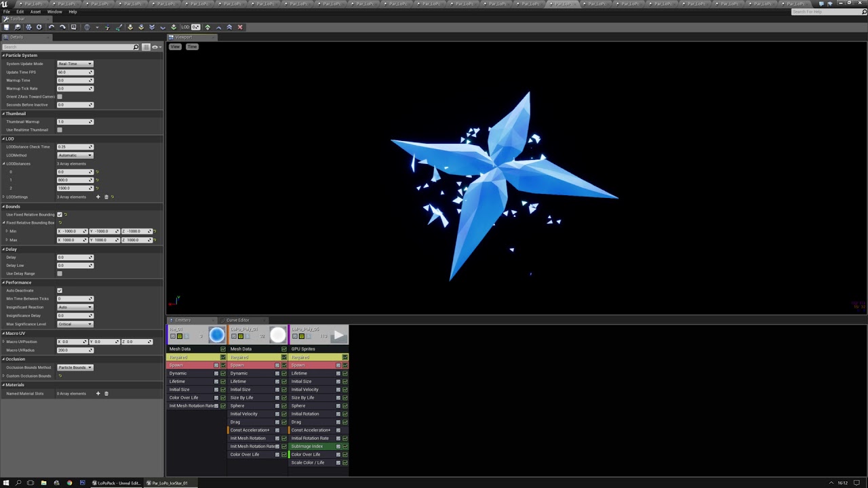Image resolution: width=868 pixels, height=488 pixels.
Task: Click the plus icon beside Named Material Slots
Action: [98, 393]
